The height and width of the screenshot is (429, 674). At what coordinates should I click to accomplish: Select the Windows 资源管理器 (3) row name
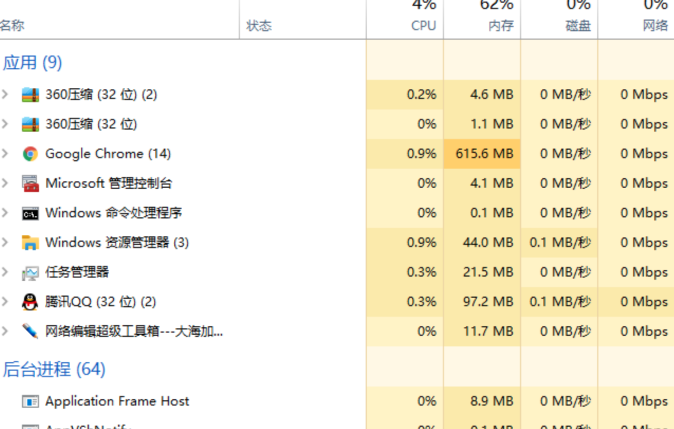pos(117,243)
